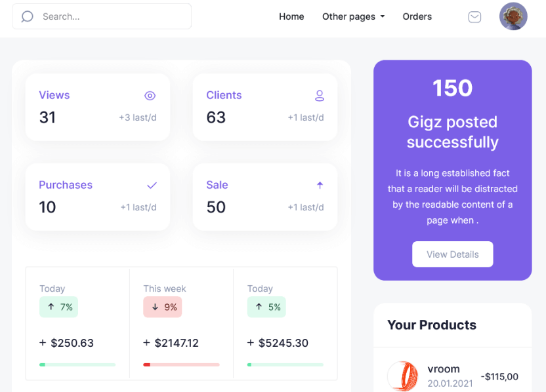Screen dimensions: 546x392
Task: Go to the Home menu item
Action: click(x=291, y=16)
